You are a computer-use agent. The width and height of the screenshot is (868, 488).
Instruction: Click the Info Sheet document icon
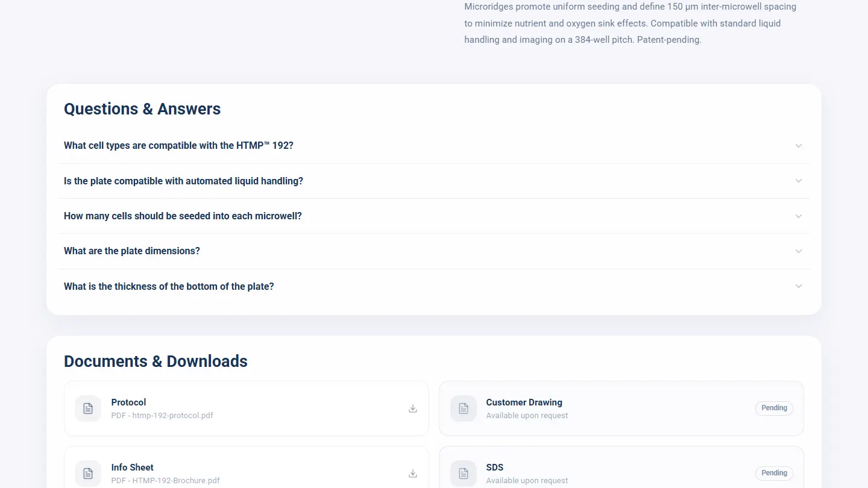[x=88, y=474]
